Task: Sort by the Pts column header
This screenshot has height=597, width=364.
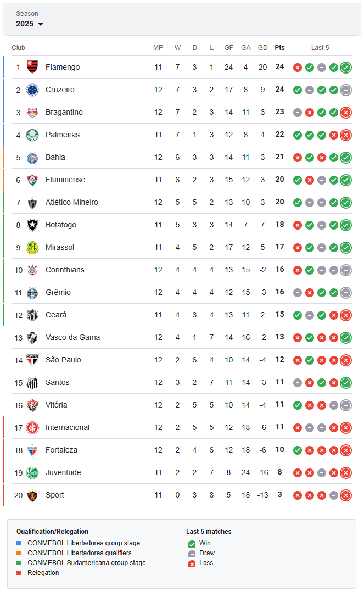Action: click(x=279, y=48)
